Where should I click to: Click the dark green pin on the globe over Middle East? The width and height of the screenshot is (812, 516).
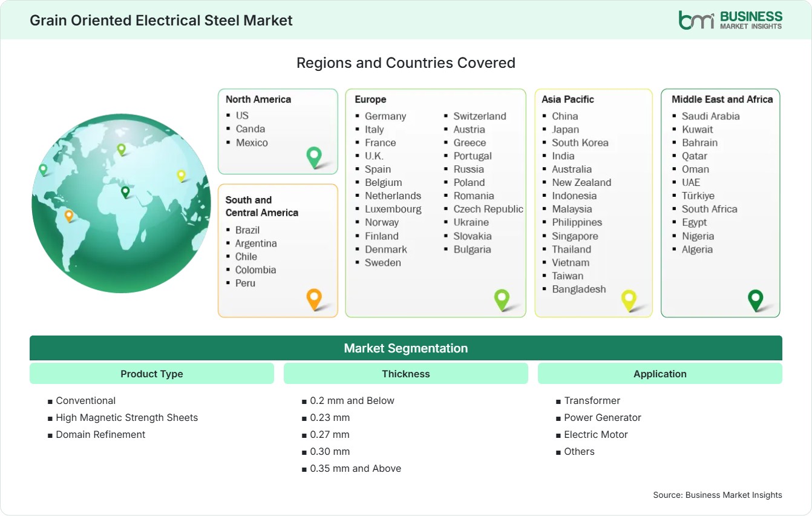[125, 192]
